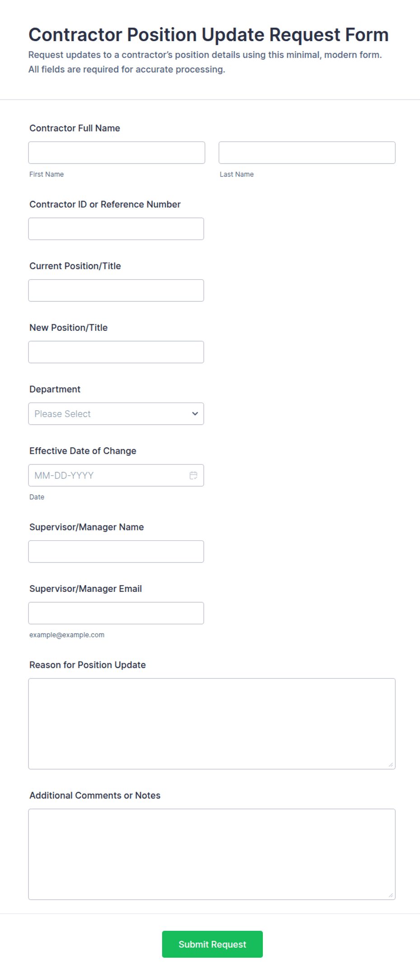The image size is (420, 980).
Task: Click the First Name input field
Action: pyautogui.click(x=117, y=153)
